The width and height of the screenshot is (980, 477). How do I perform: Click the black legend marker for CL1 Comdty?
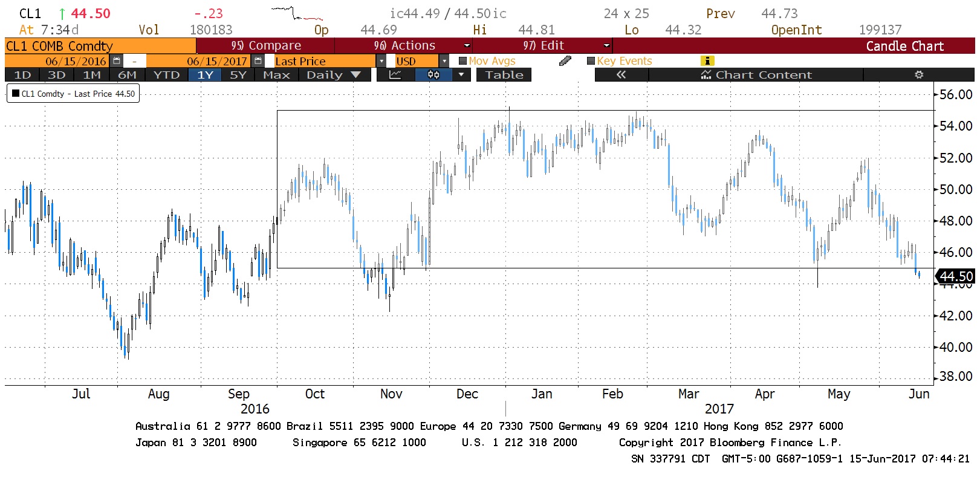pos(16,93)
